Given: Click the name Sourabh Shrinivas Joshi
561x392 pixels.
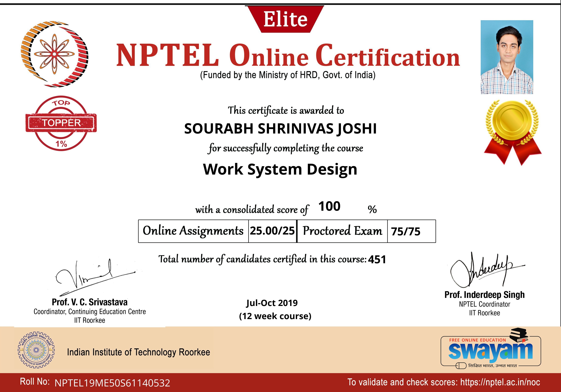Looking at the screenshot, I should pyautogui.click(x=280, y=129).
